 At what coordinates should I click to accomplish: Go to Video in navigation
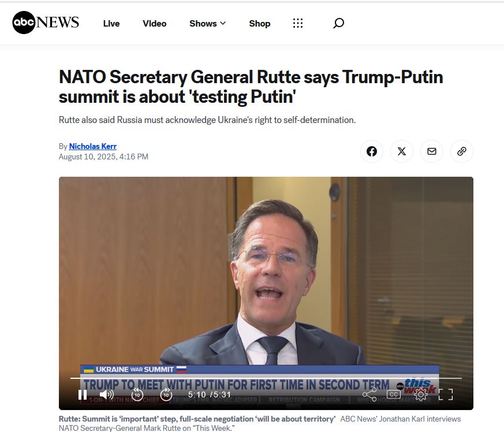click(155, 24)
